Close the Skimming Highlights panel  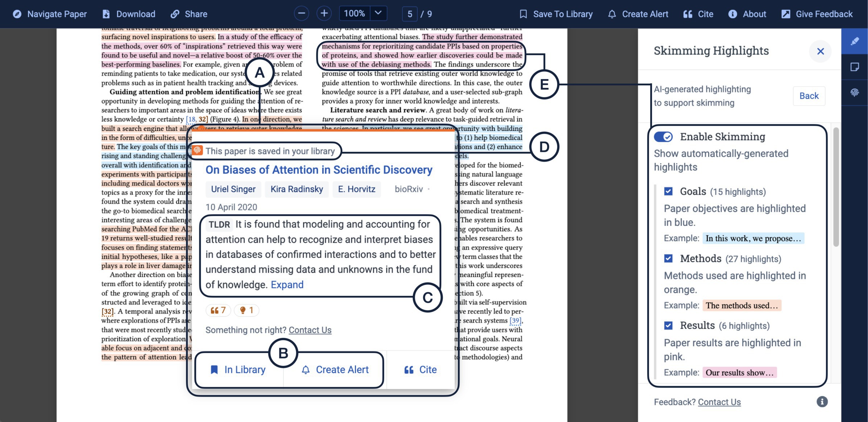pos(820,51)
